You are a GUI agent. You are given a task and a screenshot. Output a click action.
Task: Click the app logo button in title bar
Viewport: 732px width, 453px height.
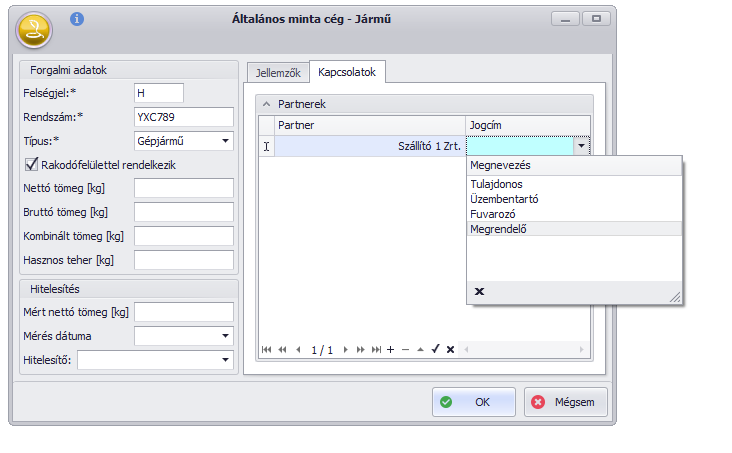click(34, 30)
